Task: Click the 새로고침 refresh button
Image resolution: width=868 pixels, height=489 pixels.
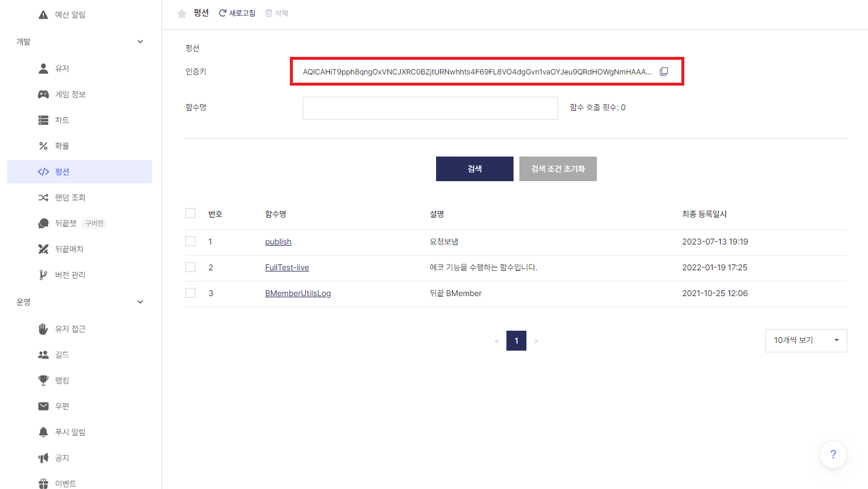Action: (x=237, y=13)
